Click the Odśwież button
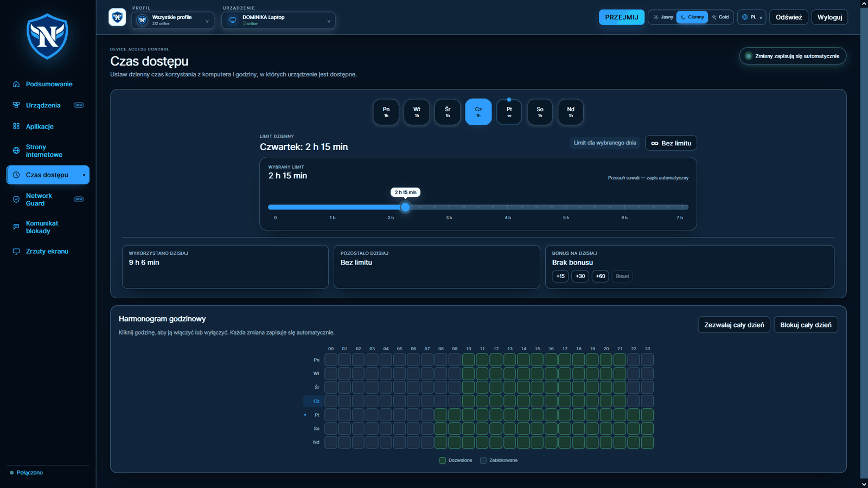 point(789,17)
